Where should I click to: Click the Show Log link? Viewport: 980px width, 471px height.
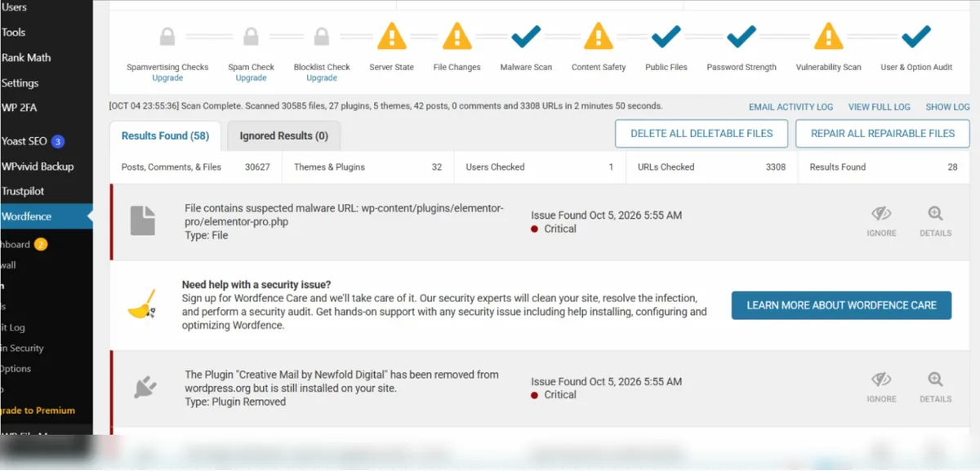[947, 107]
